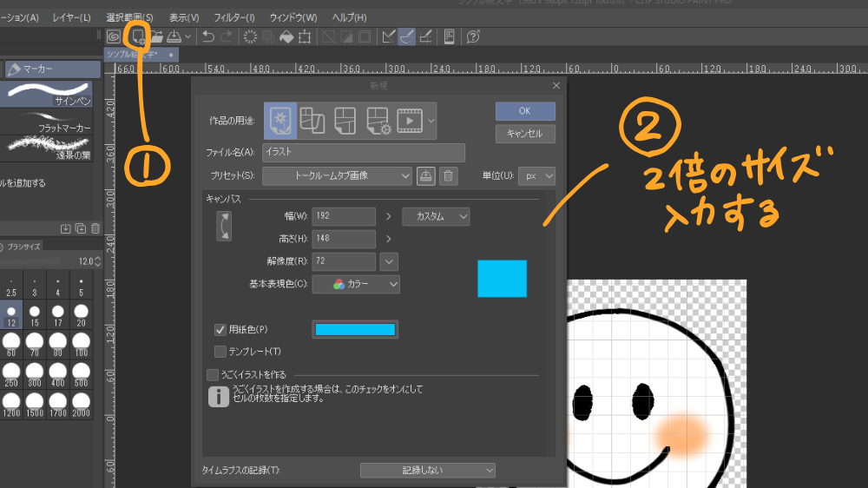Switch to the document canvas tab
Image resolution: width=868 pixels, height=488 pixels.
[x=141, y=55]
